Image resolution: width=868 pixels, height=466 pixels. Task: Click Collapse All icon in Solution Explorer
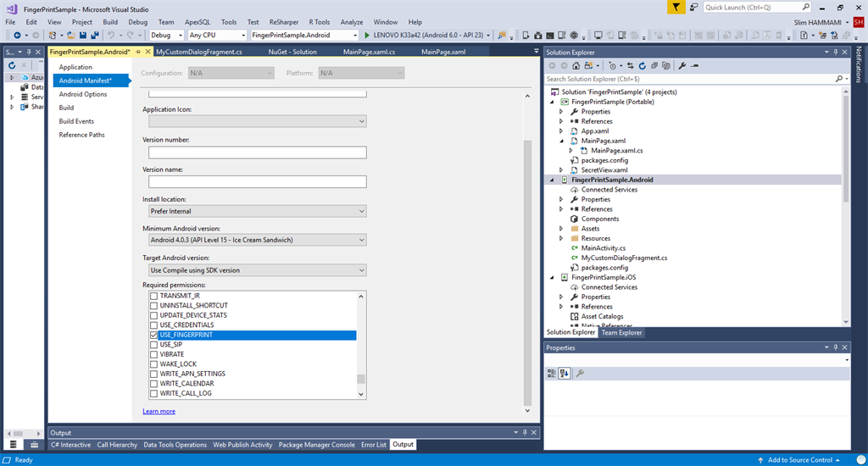pyautogui.click(x=654, y=65)
